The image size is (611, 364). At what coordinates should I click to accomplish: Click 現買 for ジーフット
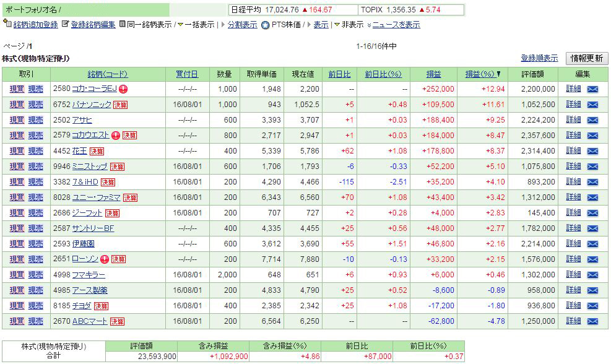17,213
